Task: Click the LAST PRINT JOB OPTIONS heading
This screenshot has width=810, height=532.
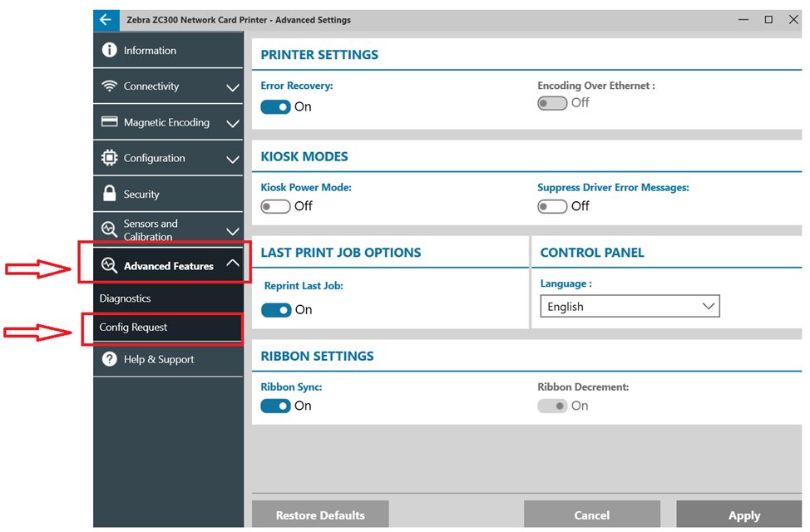Action: pos(341,253)
